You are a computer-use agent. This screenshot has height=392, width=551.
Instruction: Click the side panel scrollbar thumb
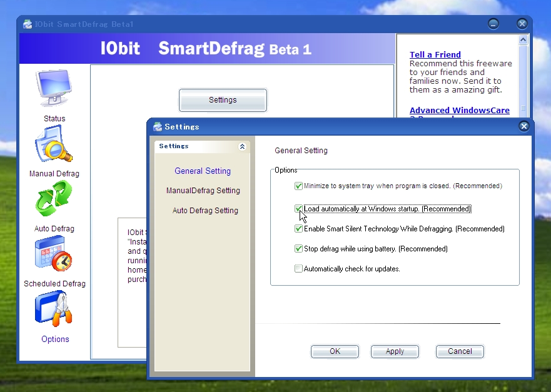(523, 80)
